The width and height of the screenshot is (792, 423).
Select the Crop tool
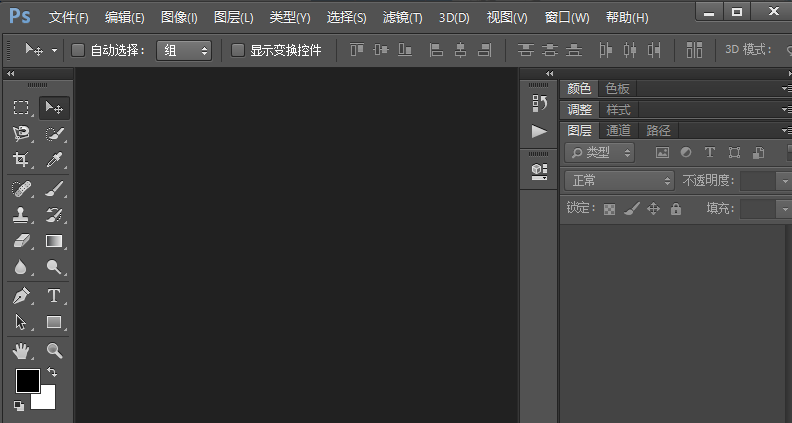pyautogui.click(x=21, y=160)
